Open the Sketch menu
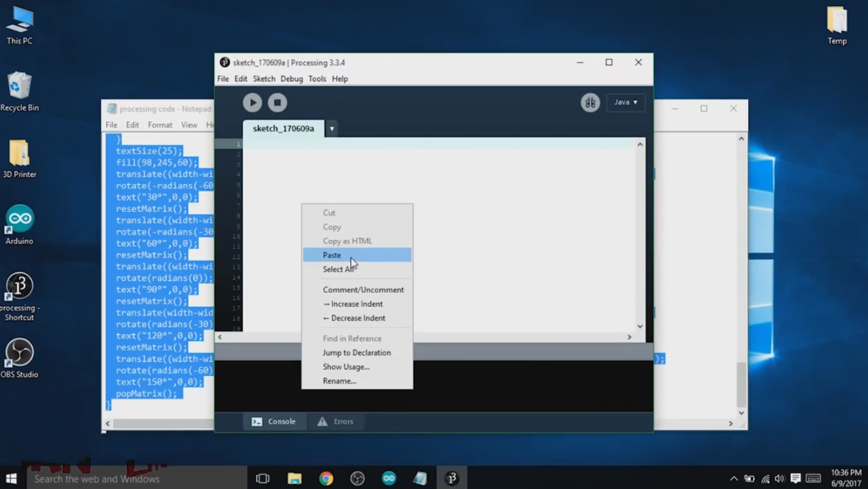Screen dimensions: 868x489 (x=264, y=79)
